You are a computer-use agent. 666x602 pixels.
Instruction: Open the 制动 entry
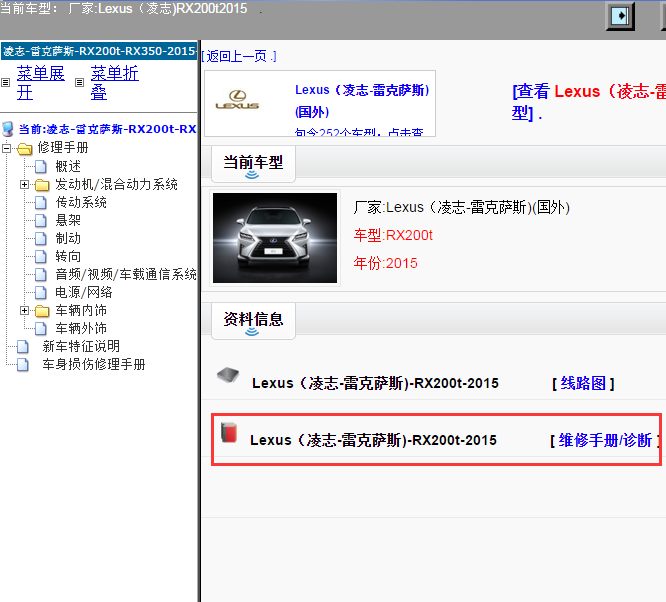pyautogui.click(x=68, y=238)
